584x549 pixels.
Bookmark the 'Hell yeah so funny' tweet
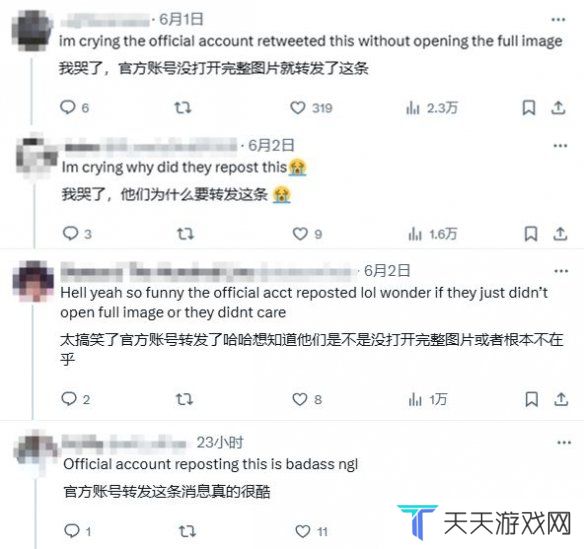(531, 399)
